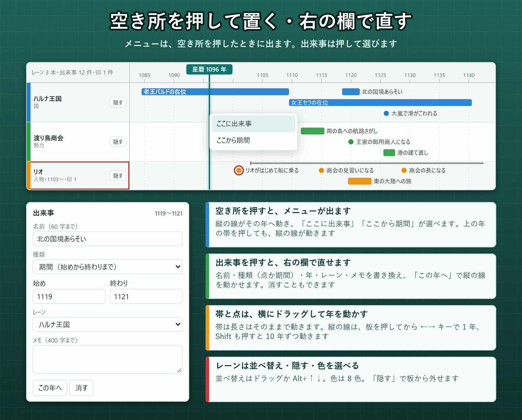Screen dimensions: 522x420
Task: Choose ここに出来事 from the popup menu
Action: click(253, 124)
